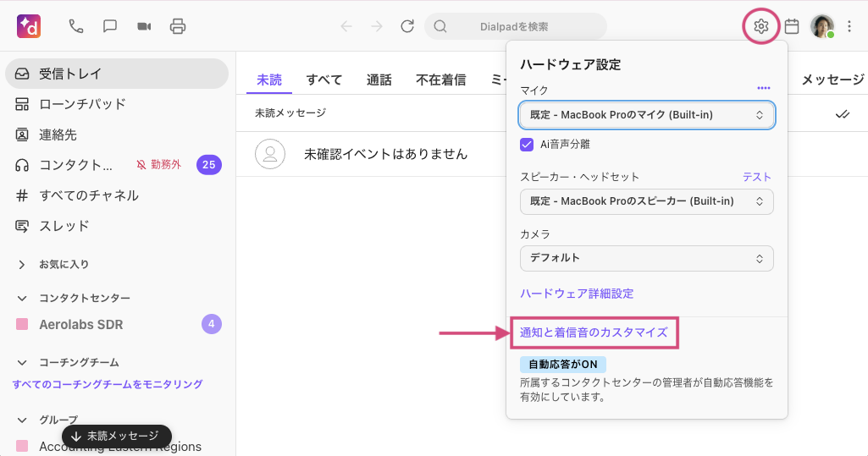Expand the お気に入り section
Viewport: 868px width, 456px height.
coord(22,265)
